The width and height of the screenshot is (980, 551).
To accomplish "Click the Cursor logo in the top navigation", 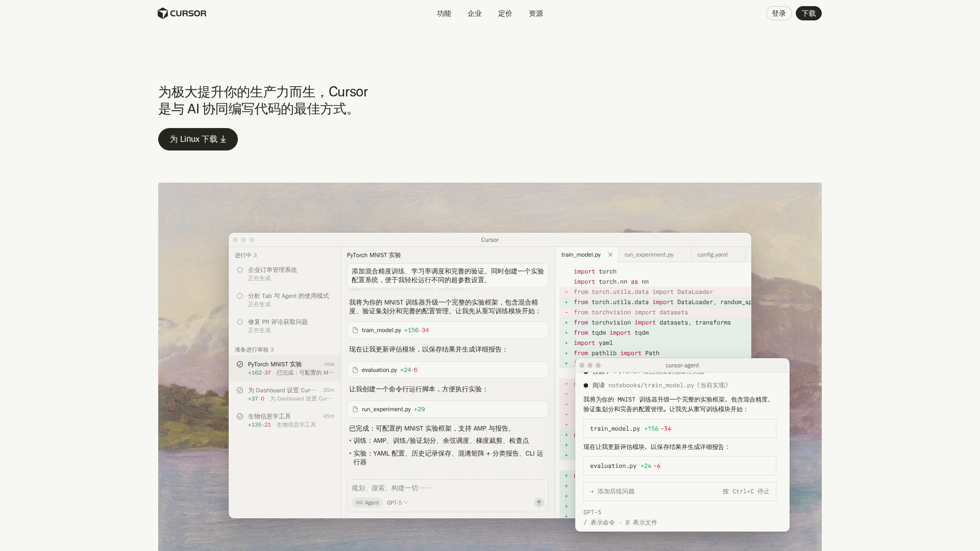I will coord(181,13).
